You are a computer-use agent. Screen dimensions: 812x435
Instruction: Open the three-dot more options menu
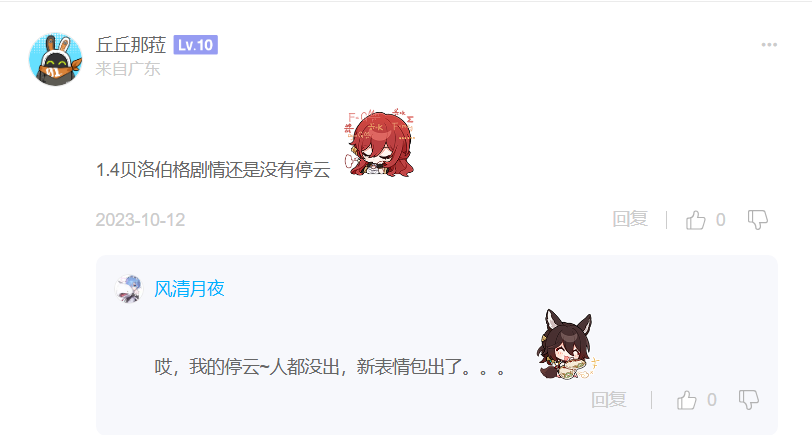coord(769,45)
